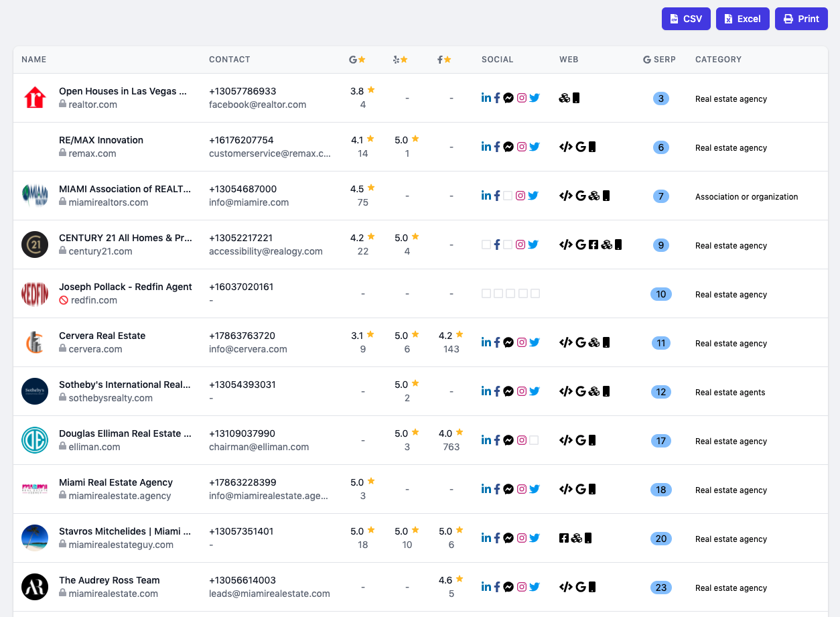Sort by the NAME column header

[x=34, y=60]
